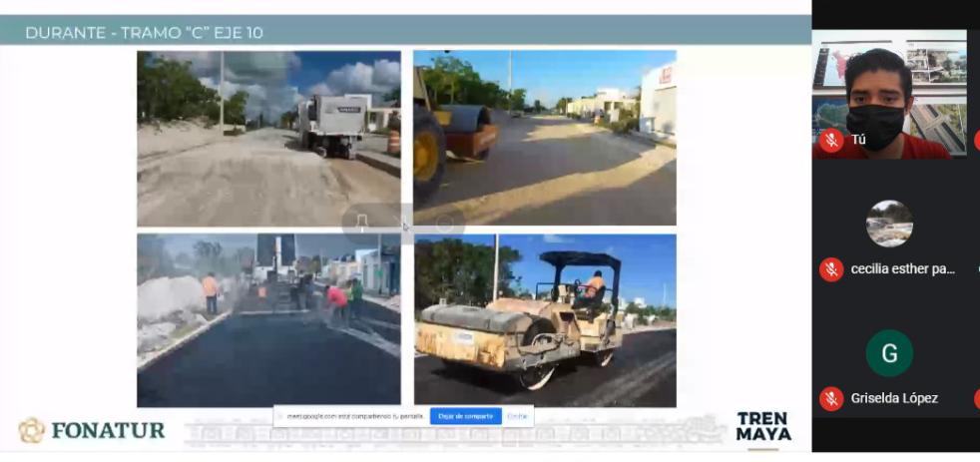This screenshot has height=462, width=980.
Task: Click muted microphone icon on 'Tú' tile
Action: click(x=830, y=141)
